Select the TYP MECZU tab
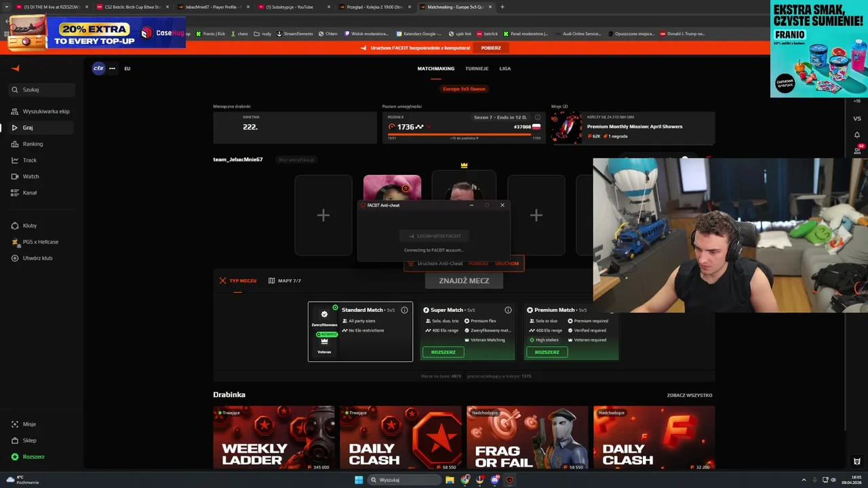This screenshot has height=488, width=868. click(238, 281)
